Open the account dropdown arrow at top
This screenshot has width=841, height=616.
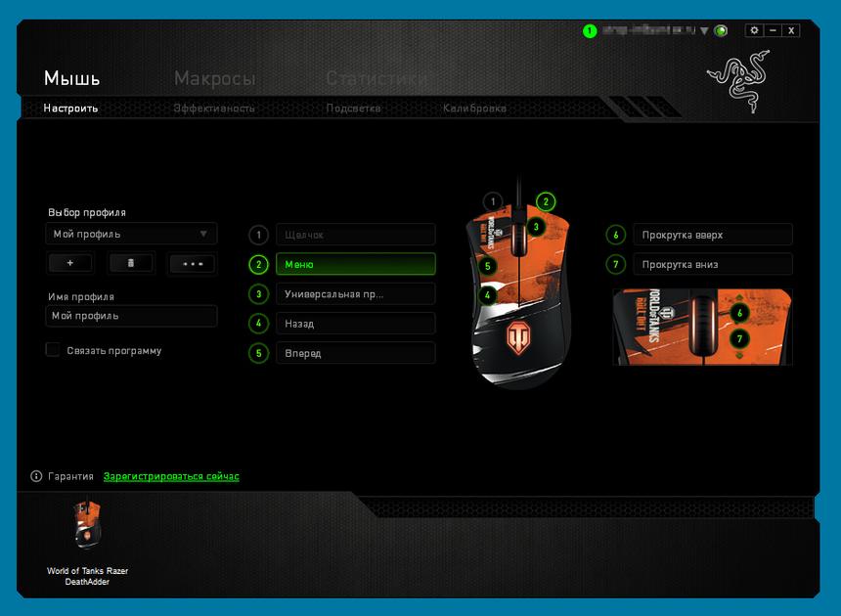704,31
